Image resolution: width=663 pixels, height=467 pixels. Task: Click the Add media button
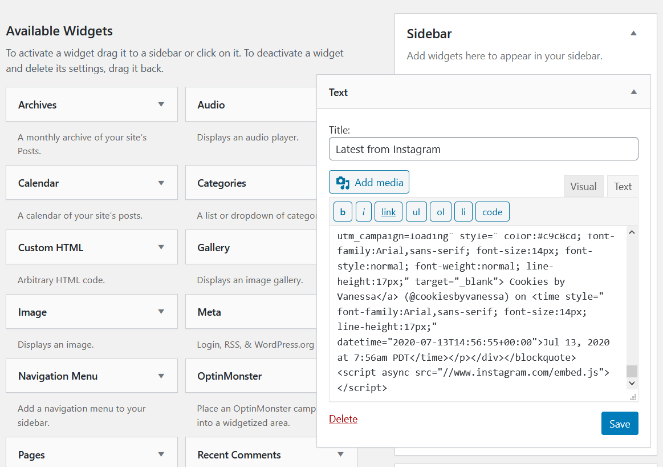pyautogui.click(x=369, y=182)
